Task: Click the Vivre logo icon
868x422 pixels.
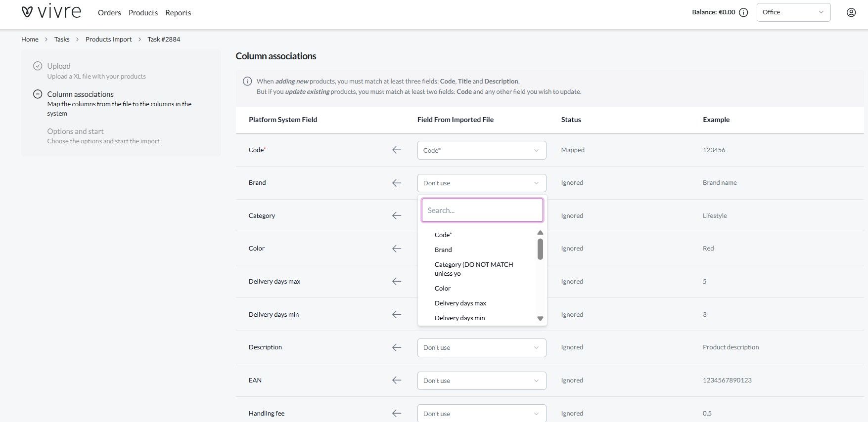Action: coord(27,12)
